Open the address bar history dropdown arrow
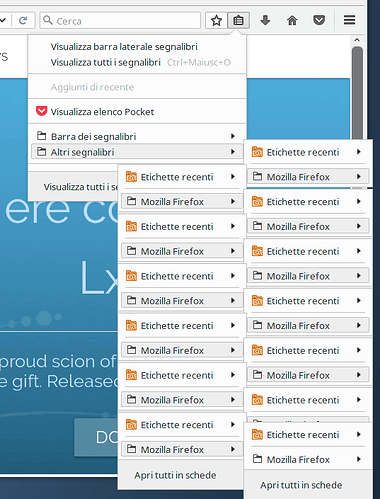Image resolution: width=380 pixels, height=499 pixels. point(3,21)
